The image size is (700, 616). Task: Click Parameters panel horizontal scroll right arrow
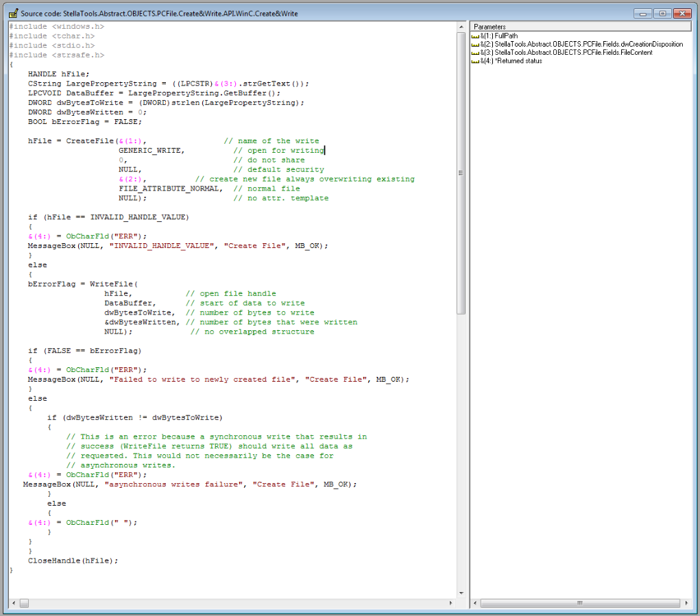tap(686, 603)
